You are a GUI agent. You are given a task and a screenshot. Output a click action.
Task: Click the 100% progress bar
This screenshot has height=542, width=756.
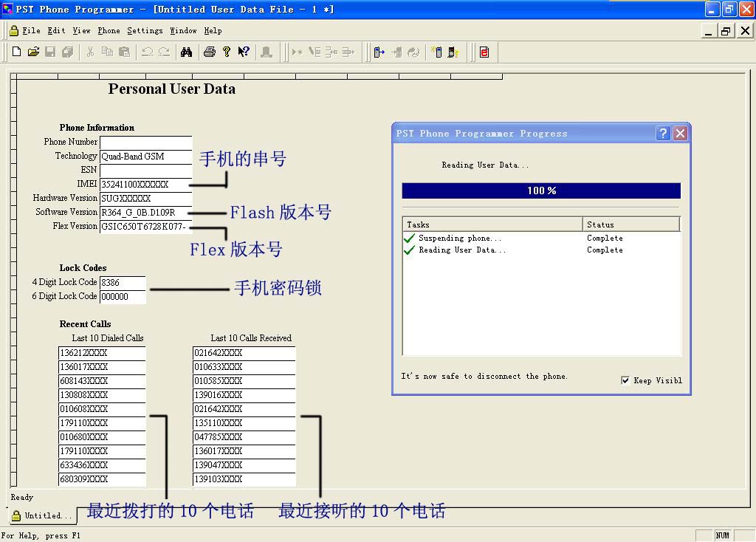tap(540, 191)
